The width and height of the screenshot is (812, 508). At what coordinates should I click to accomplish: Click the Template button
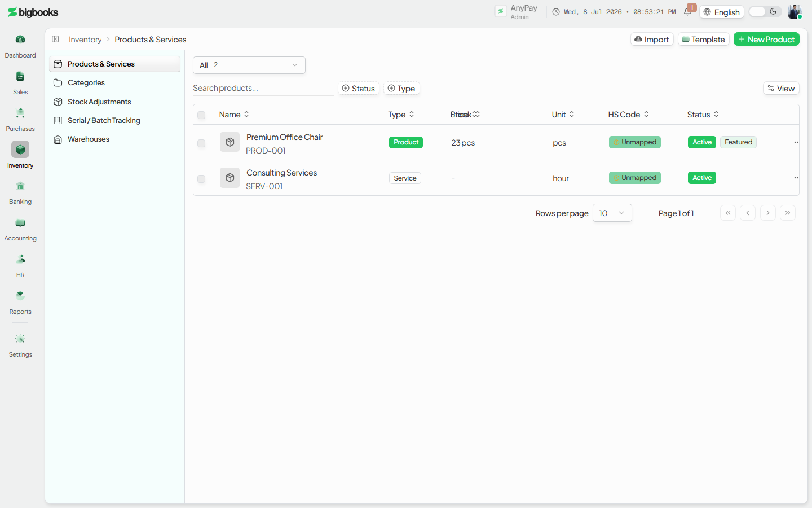(703, 39)
